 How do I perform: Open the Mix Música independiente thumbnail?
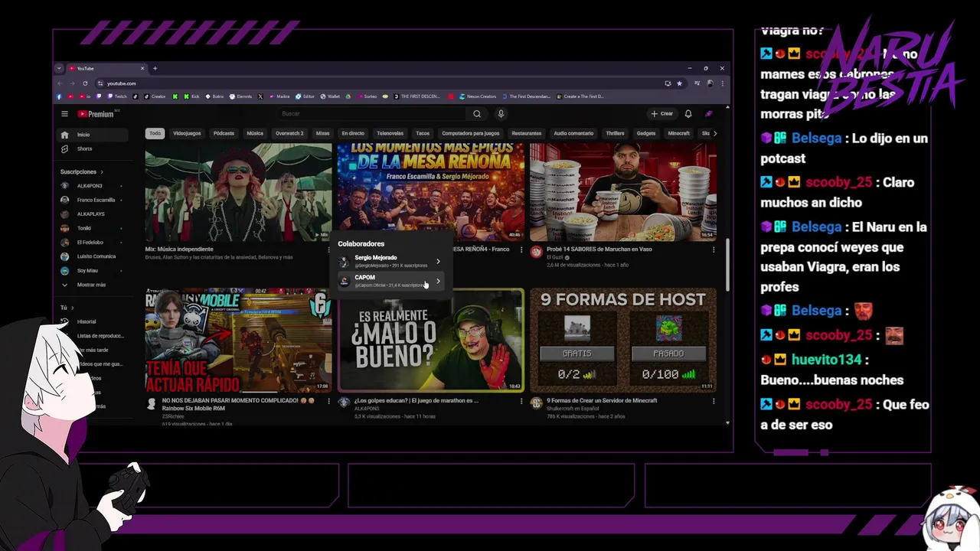point(239,192)
